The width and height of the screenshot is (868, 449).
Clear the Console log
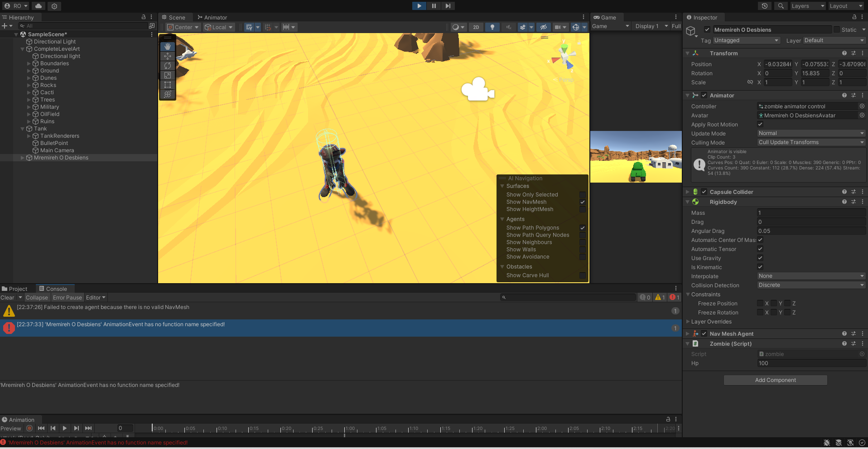(7, 297)
